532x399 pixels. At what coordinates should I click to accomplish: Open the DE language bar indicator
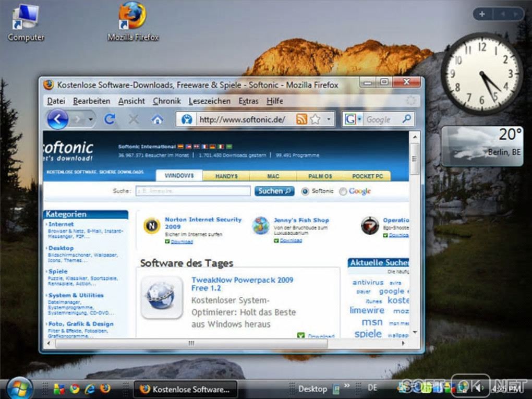[x=372, y=388]
